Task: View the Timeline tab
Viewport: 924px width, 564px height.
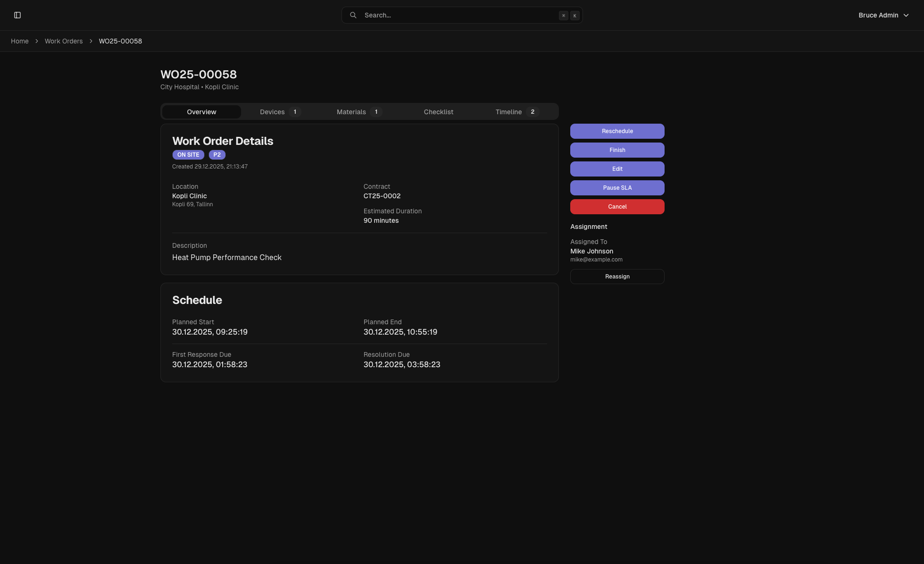Action: (508, 112)
